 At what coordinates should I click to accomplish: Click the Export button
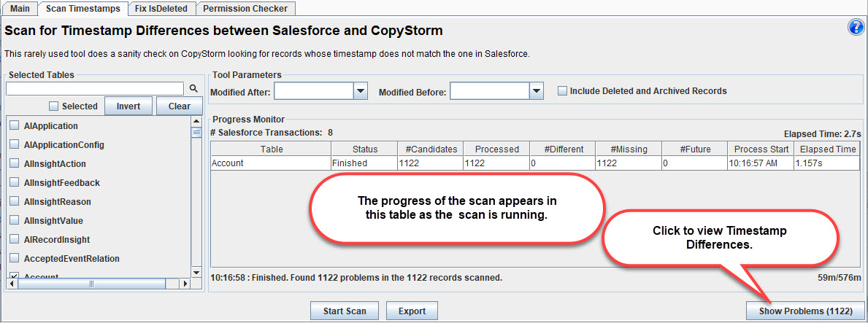(x=412, y=311)
